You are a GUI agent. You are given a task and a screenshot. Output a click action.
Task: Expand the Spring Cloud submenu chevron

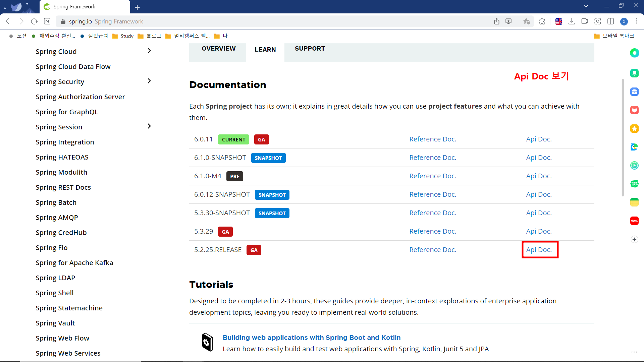pos(149,51)
